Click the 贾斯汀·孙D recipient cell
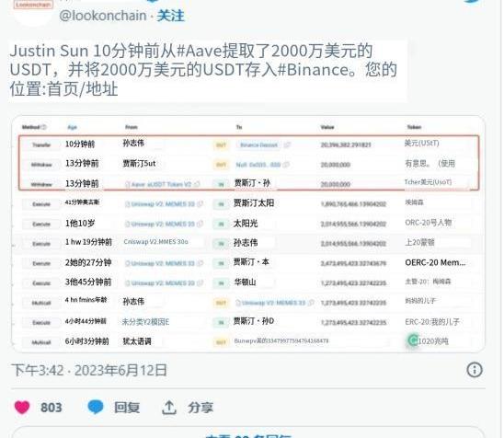Image resolution: width=504 pixels, height=438 pixels. pyautogui.click(x=254, y=321)
